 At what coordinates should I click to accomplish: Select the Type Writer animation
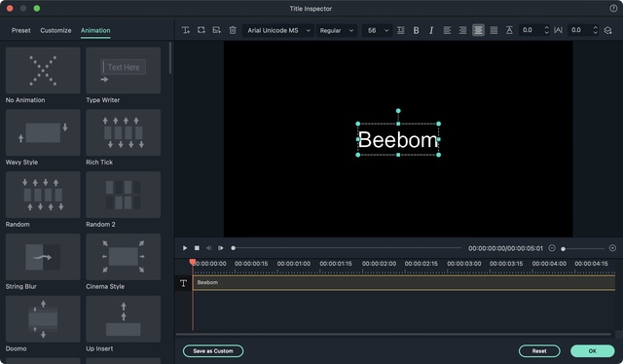click(x=124, y=70)
